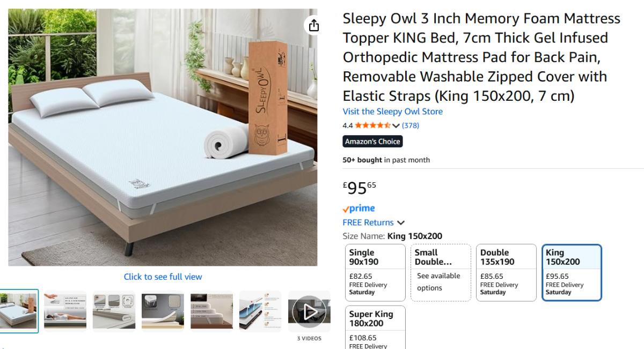View the fifth thumbnail showing thickness layers

coord(211,311)
